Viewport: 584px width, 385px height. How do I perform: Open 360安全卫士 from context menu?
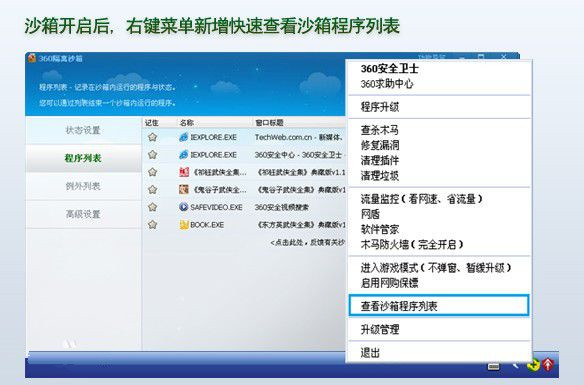pyautogui.click(x=390, y=69)
